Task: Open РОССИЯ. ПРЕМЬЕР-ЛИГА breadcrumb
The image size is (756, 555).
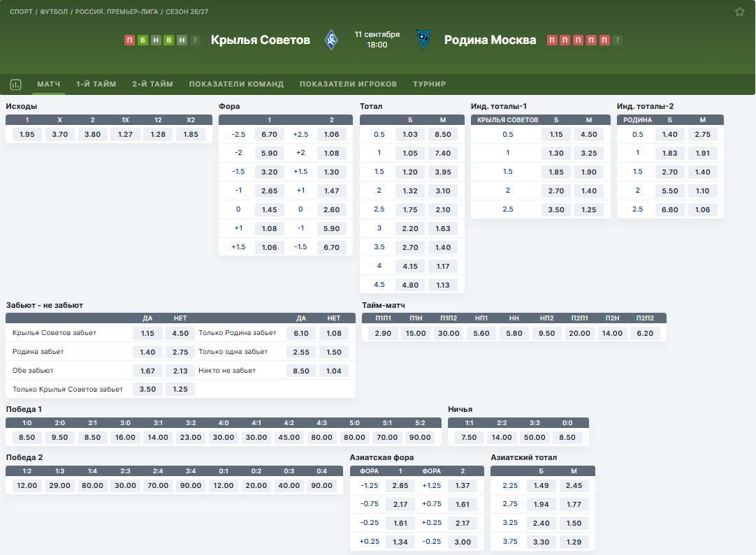Action: pyautogui.click(x=116, y=12)
